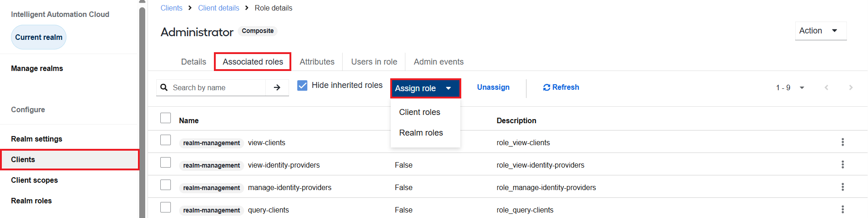Viewport: 868px width, 218px height.
Task: Follow the Clients breadcrumb link
Action: tap(171, 8)
